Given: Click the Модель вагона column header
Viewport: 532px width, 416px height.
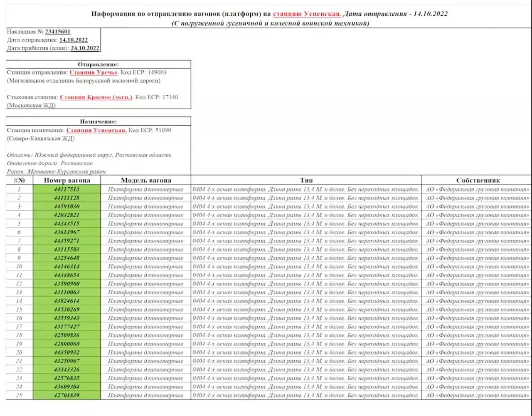Looking at the screenshot, I should (x=146, y=180).
